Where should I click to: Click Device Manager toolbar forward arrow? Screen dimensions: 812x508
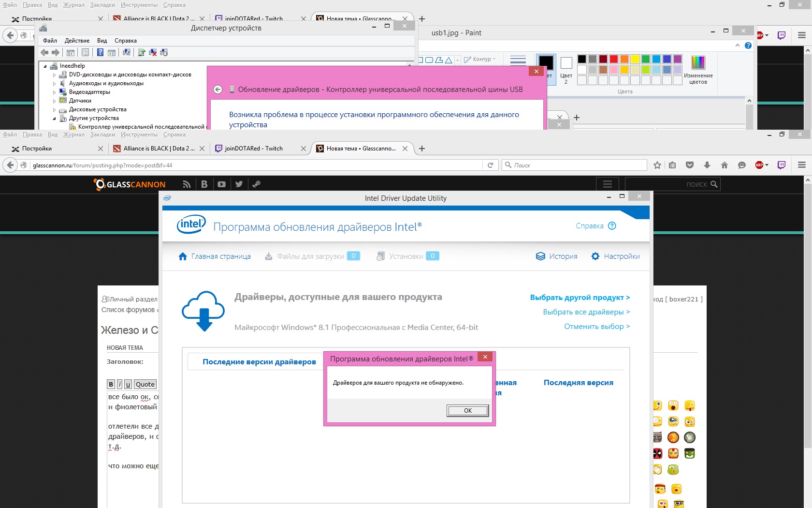[x=56, y=52]
